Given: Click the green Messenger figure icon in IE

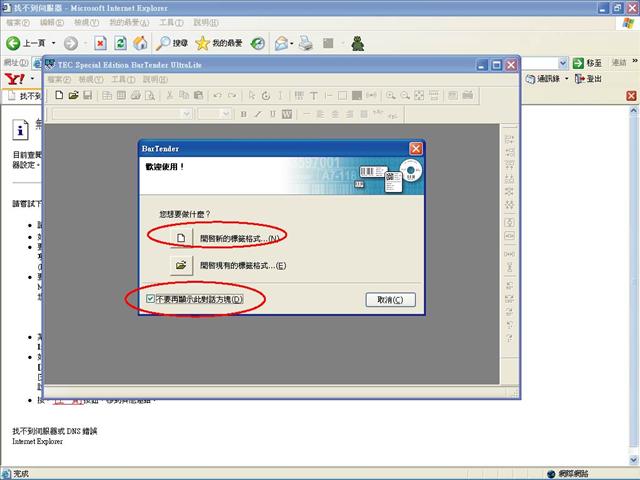Looking at the screenshot, I should 358,43.
